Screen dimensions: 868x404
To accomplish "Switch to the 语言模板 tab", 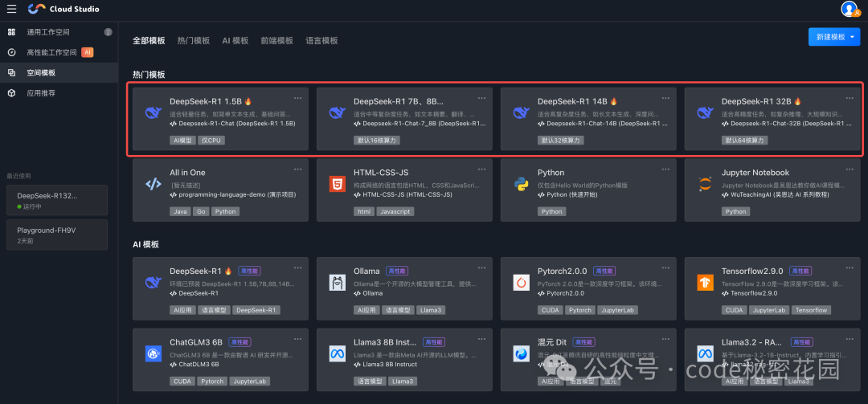I will [x=321, y=41].
